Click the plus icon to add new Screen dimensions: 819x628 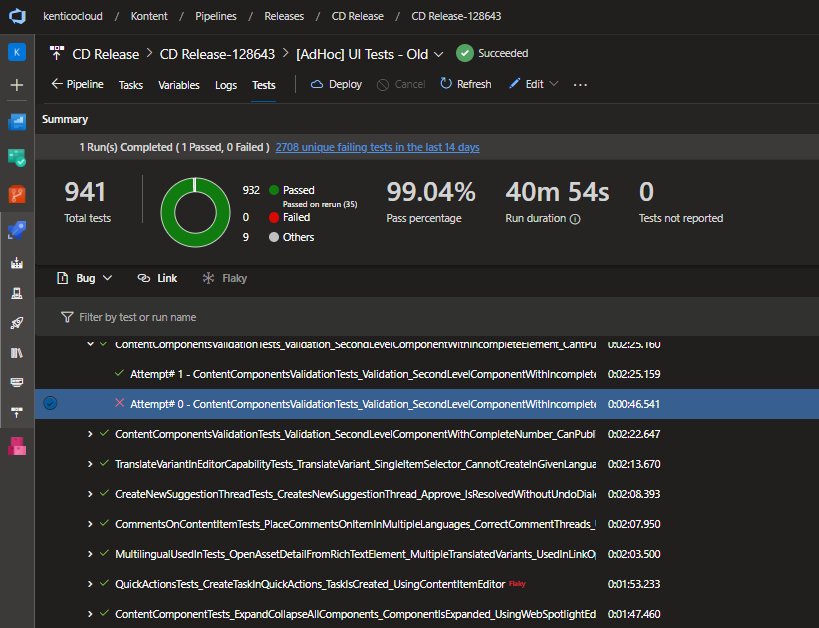coord(17,85)
